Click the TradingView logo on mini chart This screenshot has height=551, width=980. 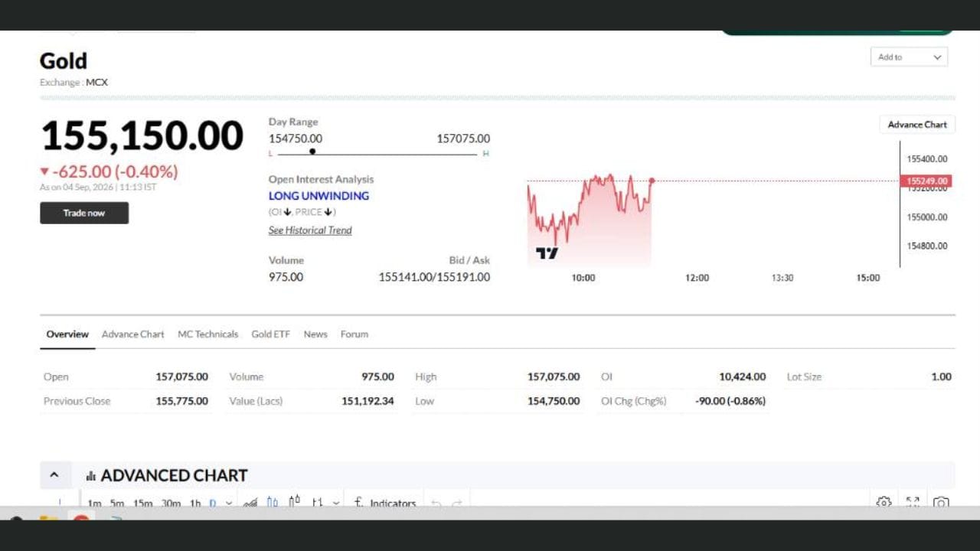547,253
